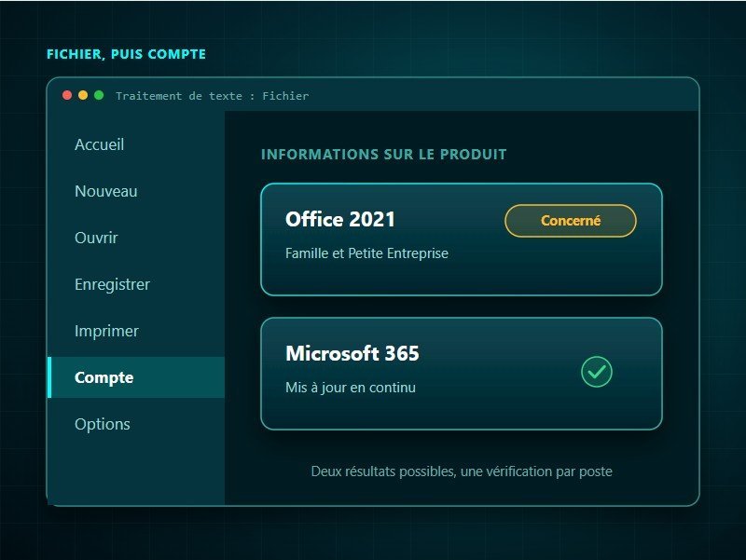The width and height of the screenshot is (746, 560).
Task: Open the Accueil menu item
Action: coord(136,144)
